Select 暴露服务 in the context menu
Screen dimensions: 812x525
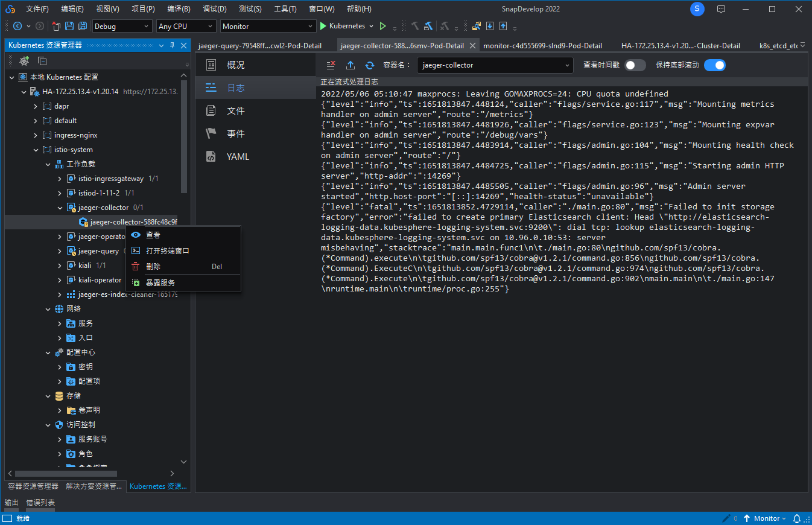pos(183,282)
